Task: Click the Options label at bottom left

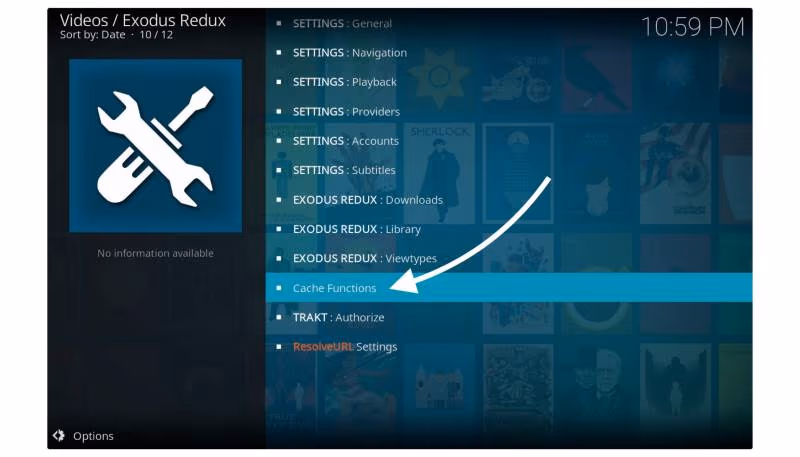Action: pos(93,436)
